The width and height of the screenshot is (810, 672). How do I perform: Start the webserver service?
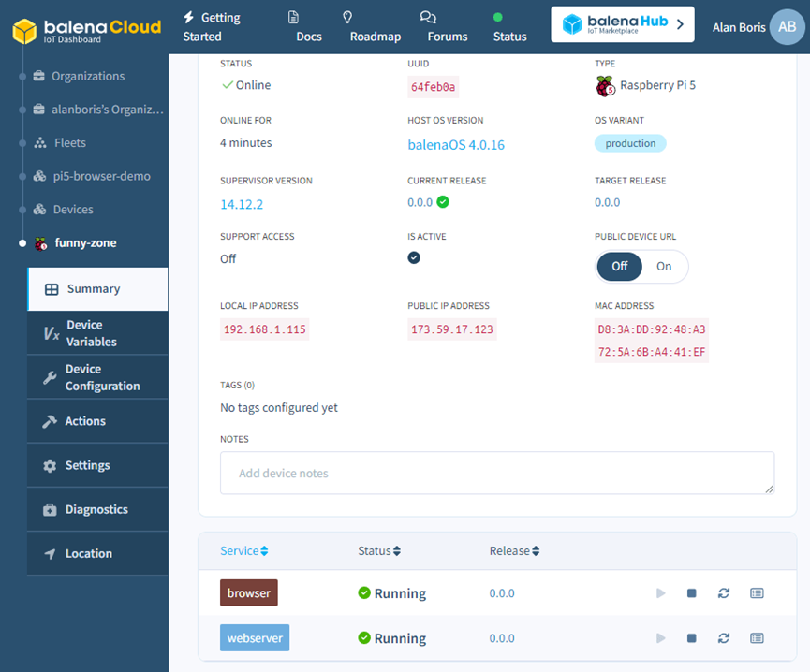pyautogui.click(x=661, y=638)
